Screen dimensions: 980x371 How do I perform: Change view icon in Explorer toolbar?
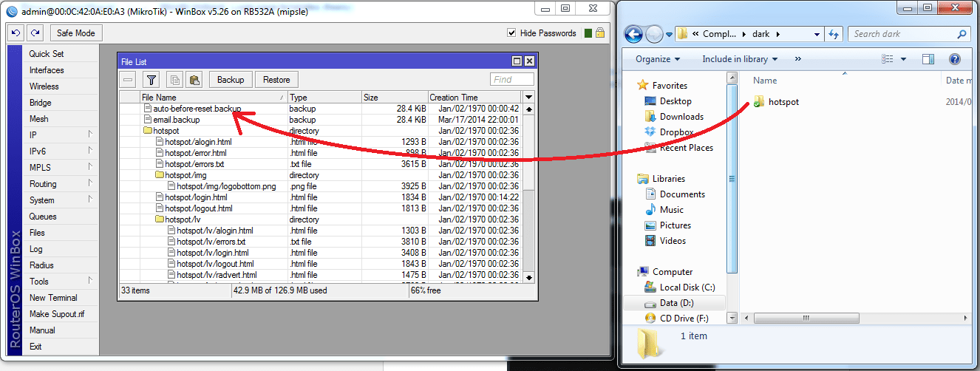(888, 59)
